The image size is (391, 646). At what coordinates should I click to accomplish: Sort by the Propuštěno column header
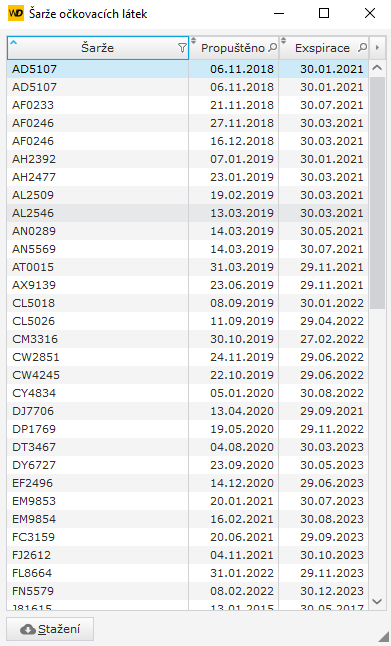[234, 48]
